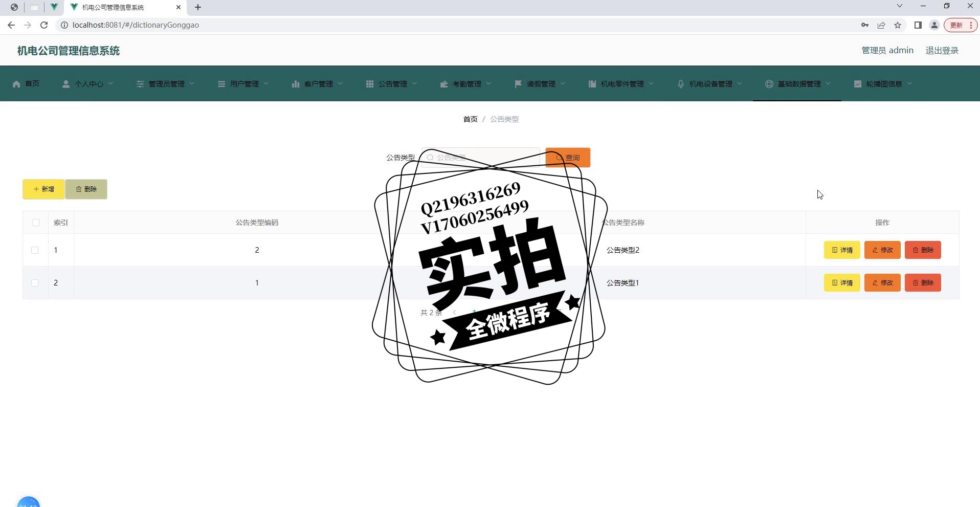Expand the 请假管理 dropdown arrow
980x507 pixels.
pyautogui.click(x=563, y=84)
